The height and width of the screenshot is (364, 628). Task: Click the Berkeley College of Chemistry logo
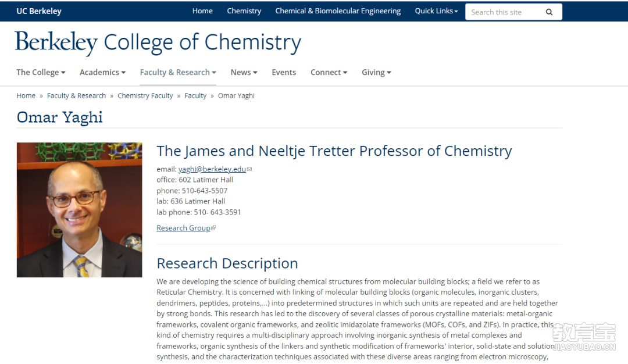click(x=158, y=43)
